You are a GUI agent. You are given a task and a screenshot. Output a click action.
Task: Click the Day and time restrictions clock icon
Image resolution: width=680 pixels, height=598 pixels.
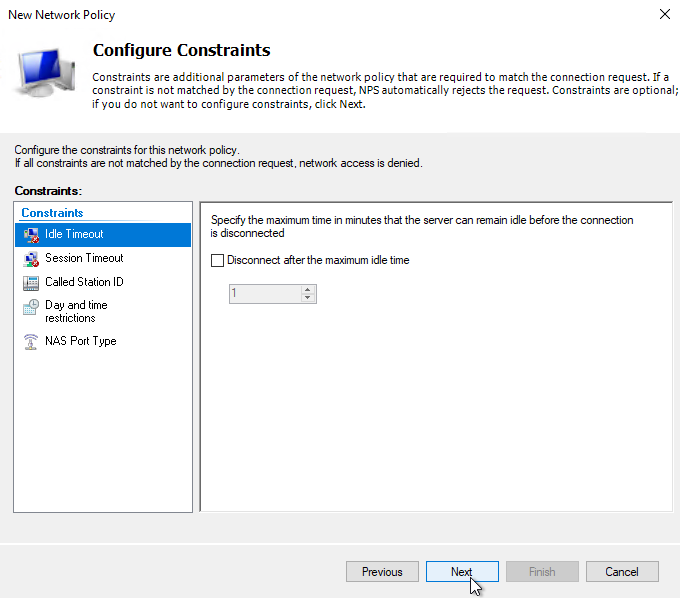coord(31,307)
